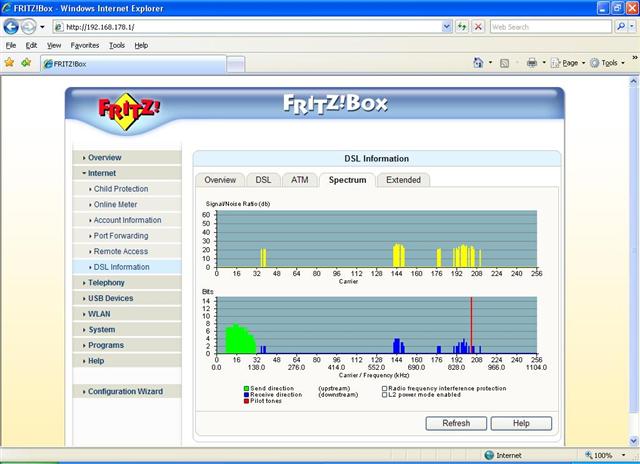
Task: Click the magnifier search icon
Action: [x=620, y=27]
